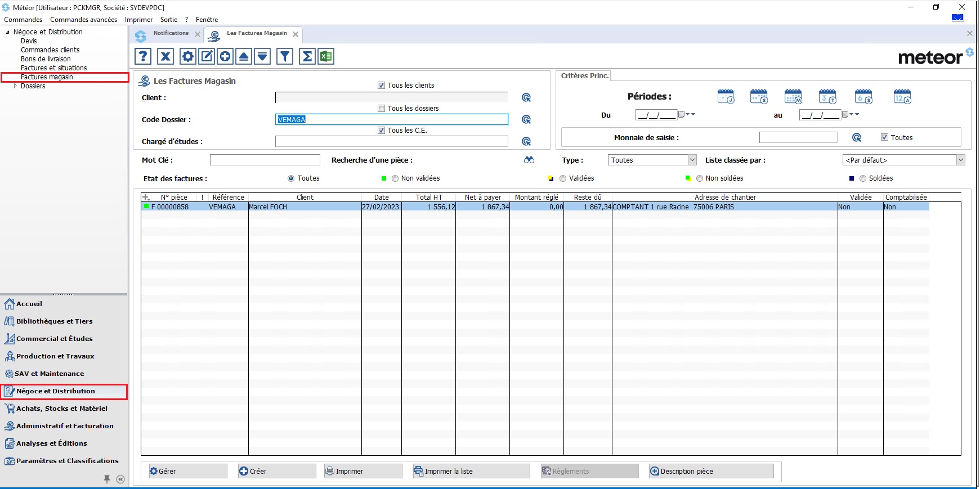Click the Description pièce button
Image resolution: width=980 pixels, height=489 pixels.
(x=711, y=472)
